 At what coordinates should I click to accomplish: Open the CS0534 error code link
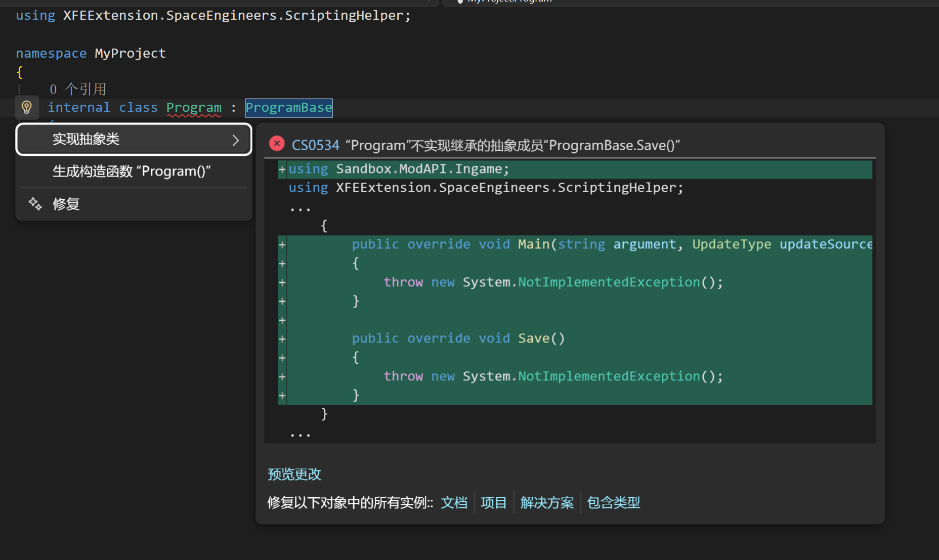click(315, 146)
